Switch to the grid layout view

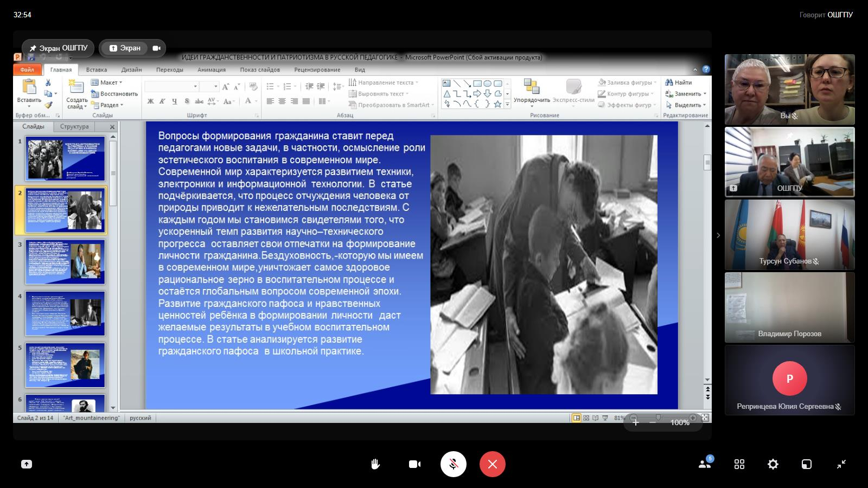point(739,464)
